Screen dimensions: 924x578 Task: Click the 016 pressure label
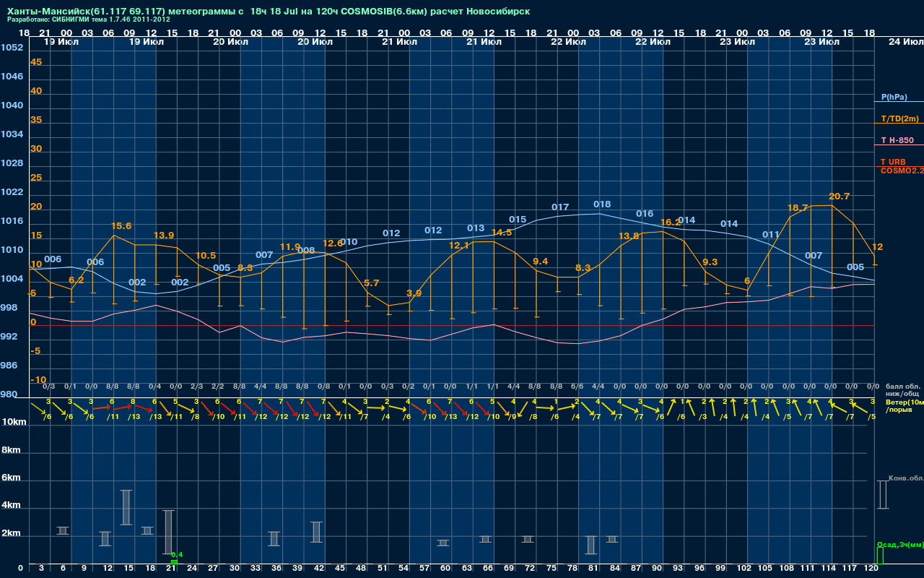(645, 214)
